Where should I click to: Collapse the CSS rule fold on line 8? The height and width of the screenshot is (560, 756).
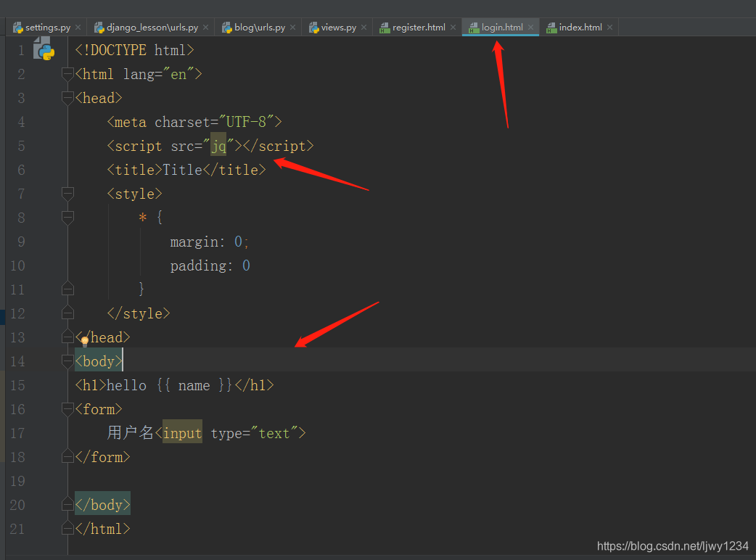click(67, 218)
